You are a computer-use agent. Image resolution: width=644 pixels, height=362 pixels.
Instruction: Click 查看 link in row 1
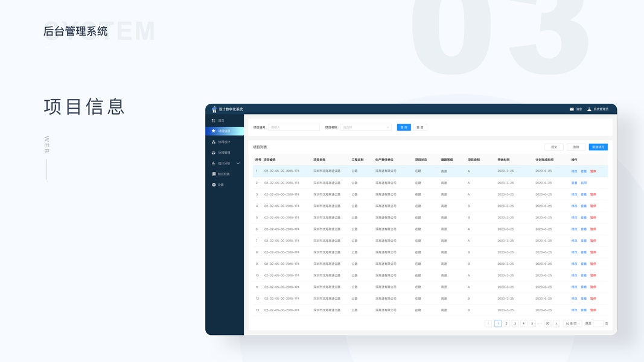coord(584,171)
